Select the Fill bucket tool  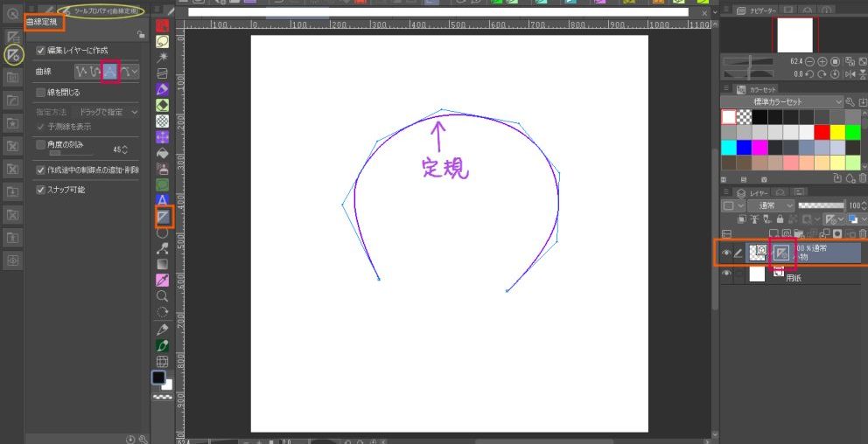point(162,153)
